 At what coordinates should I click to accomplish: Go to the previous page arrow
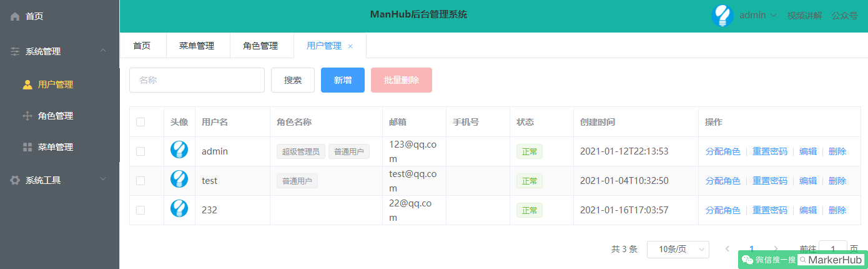(x=727, y=248)
